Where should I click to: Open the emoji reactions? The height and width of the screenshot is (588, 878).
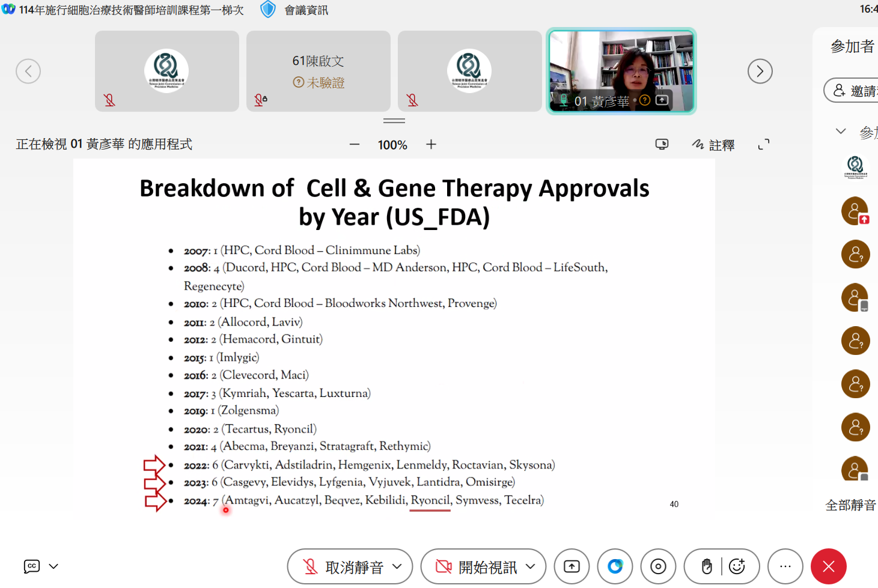pyautogui.click(x=737, y=566)
